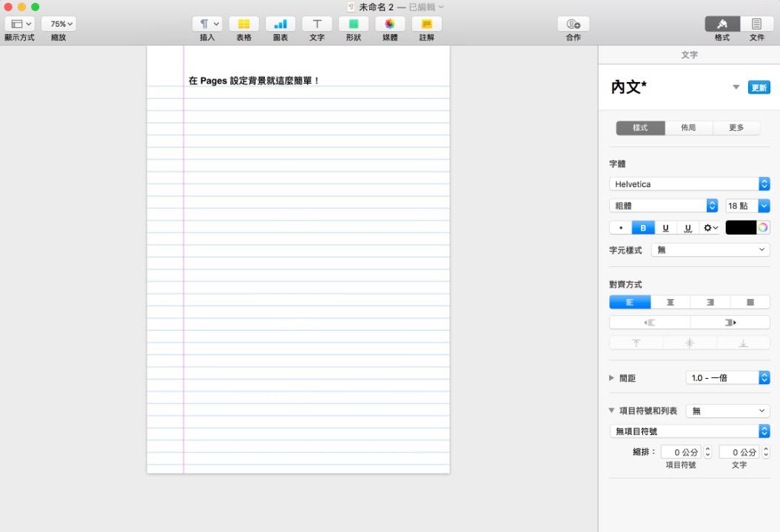
Task: Open the Helvetica font dropdown
Action: pos(690,184)
